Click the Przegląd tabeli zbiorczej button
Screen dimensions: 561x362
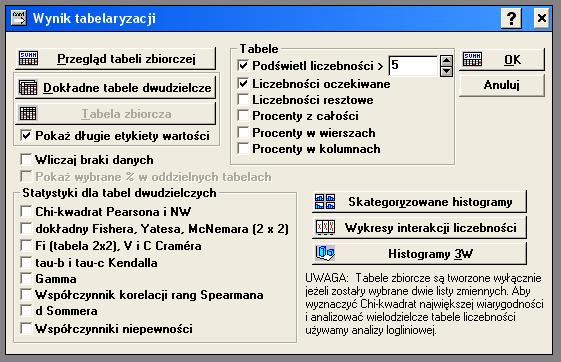pyautogui.click(x=116, y=59)
